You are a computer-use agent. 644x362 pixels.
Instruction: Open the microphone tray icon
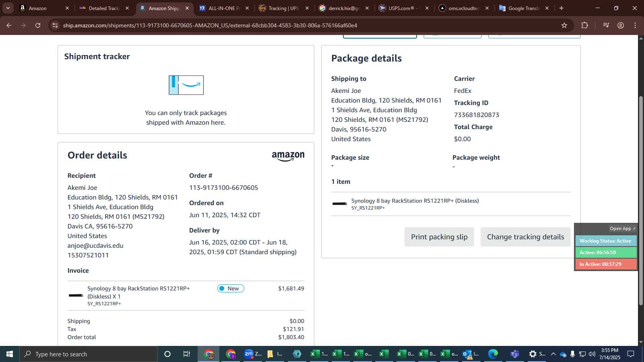[x=572, y=354]
